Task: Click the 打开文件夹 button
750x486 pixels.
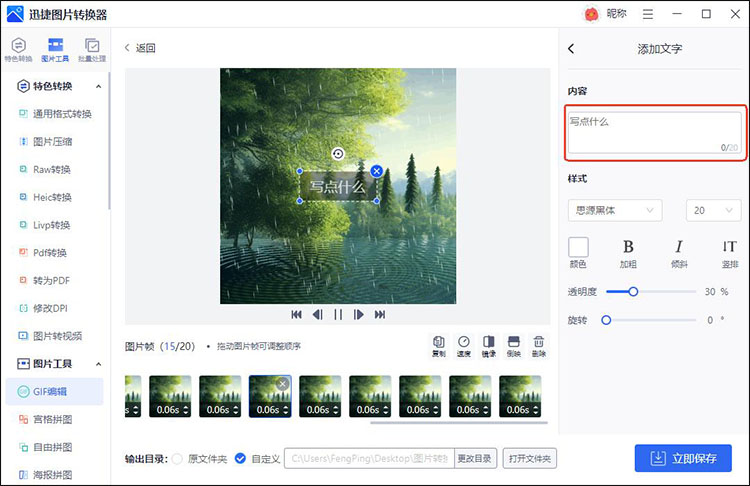Action: click(529, 458)
